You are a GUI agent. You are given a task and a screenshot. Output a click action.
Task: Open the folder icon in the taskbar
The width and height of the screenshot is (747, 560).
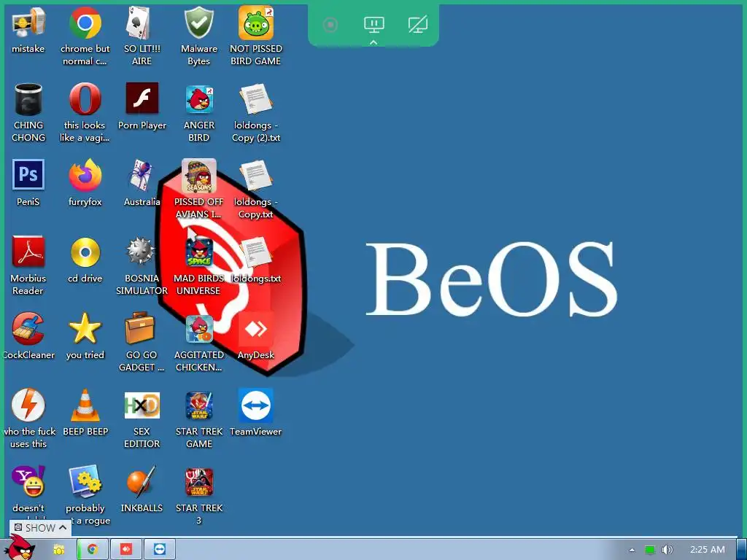click(x=58, y=550)
